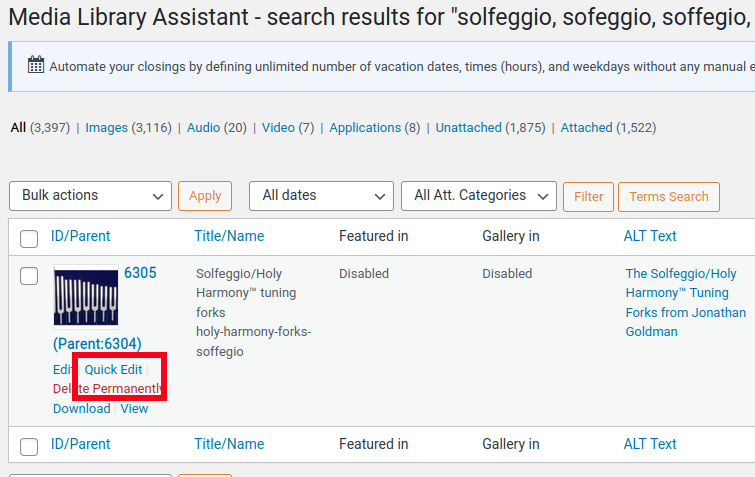Open the Bulk actions dropdown
Viewport: 755px width, 477px height.
click(91, 196)
